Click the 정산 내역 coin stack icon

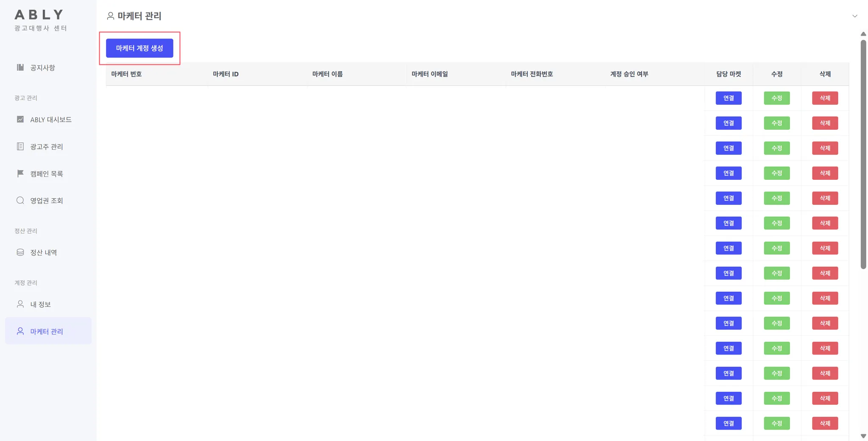[20, 252]
